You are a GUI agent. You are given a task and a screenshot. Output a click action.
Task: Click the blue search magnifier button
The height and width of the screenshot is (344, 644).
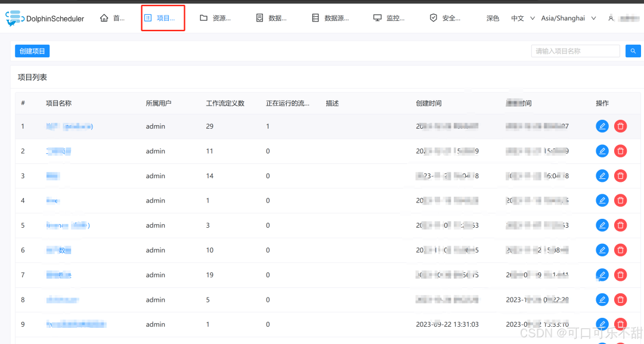pyautogui.click(x=633, y=51)
